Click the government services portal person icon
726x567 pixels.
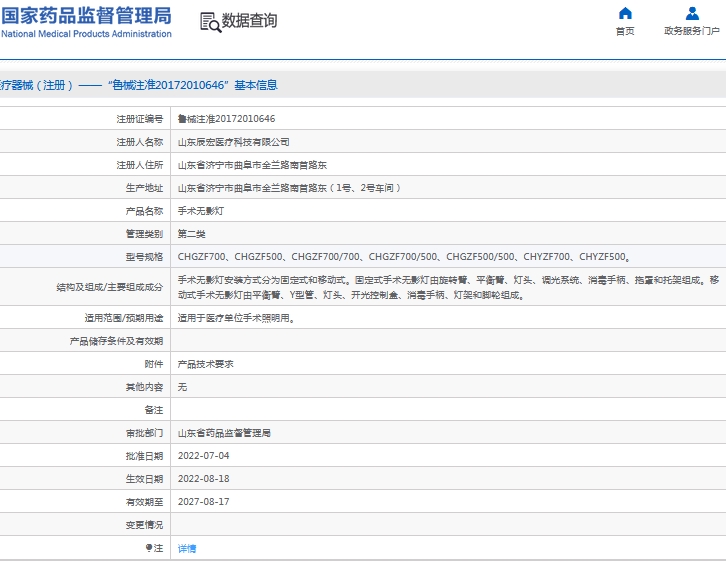tap(692, 13)
